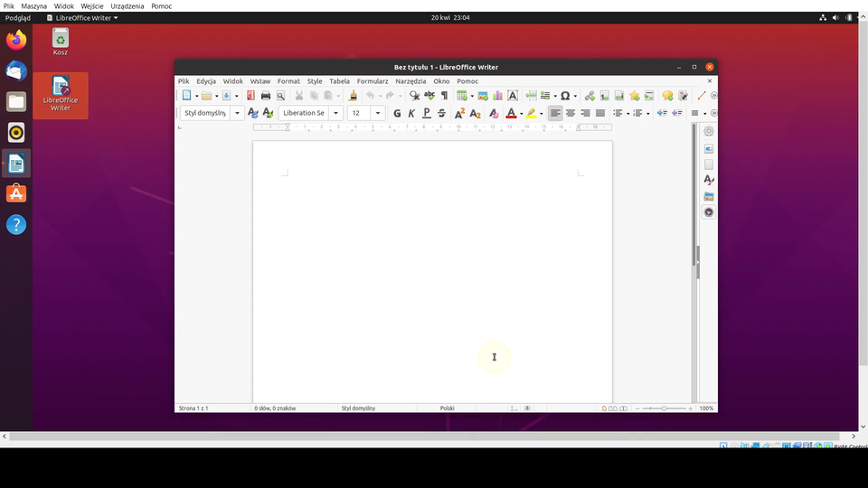Click the Print icon in toolbar
This screenshot has height=488, width=868.
[266, 96]
